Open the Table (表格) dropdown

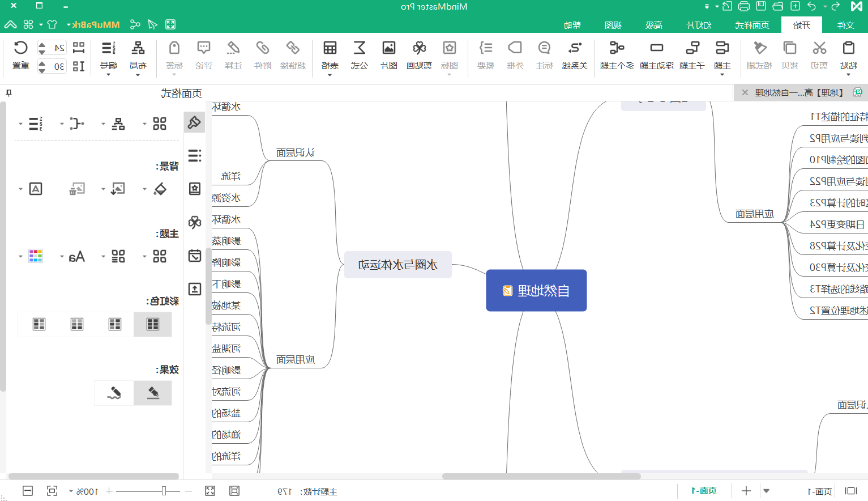pyautogui.click(x=330, y=74)
